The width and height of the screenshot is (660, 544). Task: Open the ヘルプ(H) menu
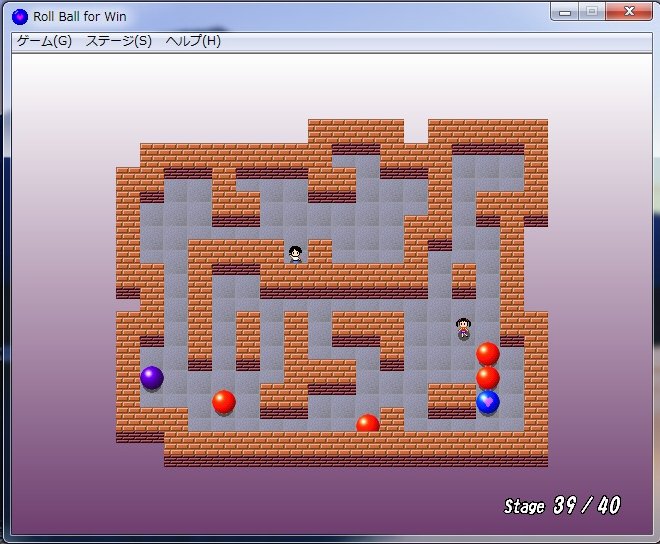(193, 41)
